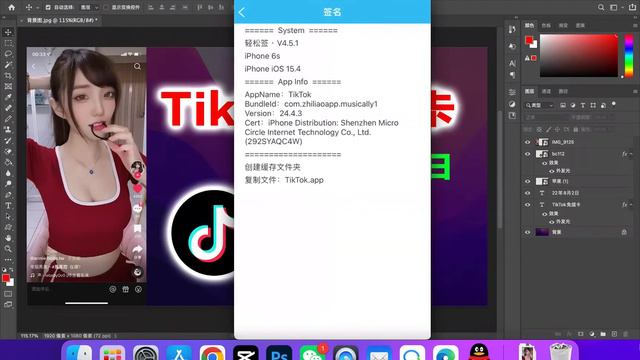Select the Lasso tool

coord(8,54)
